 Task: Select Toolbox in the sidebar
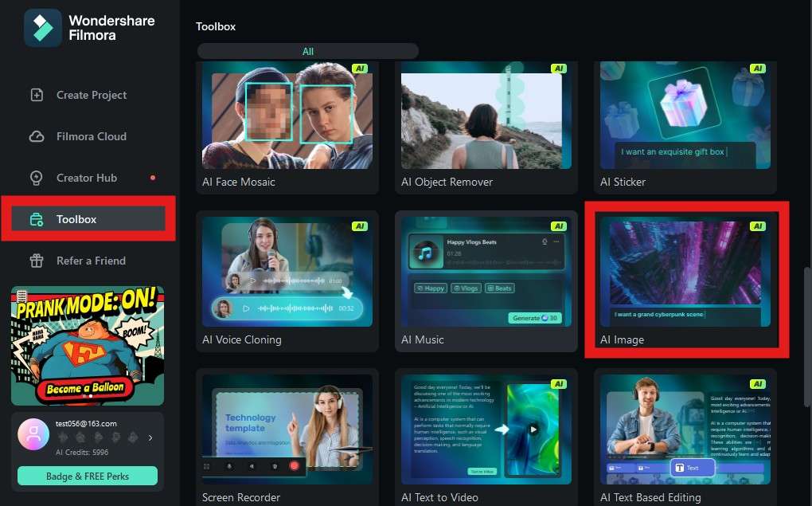(x=88, y=219)
